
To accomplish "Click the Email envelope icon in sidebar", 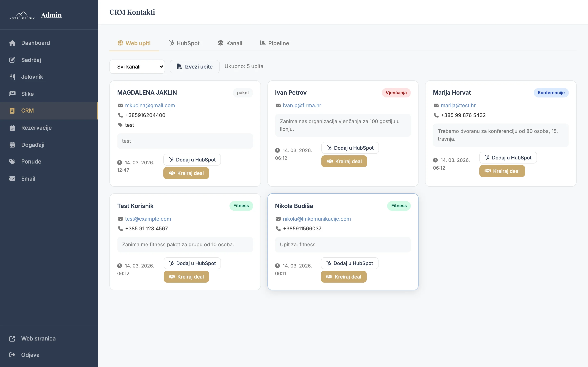I will 12,178.
